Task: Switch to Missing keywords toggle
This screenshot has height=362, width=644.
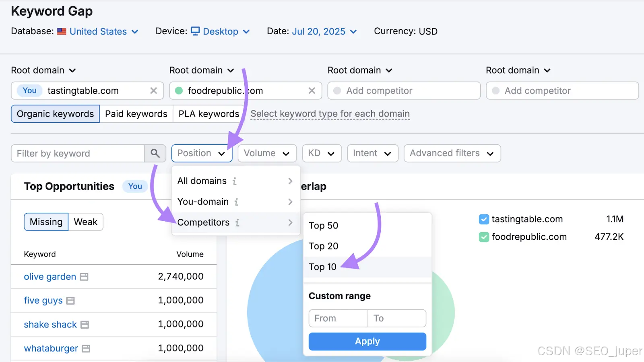Action: (46, 222)
